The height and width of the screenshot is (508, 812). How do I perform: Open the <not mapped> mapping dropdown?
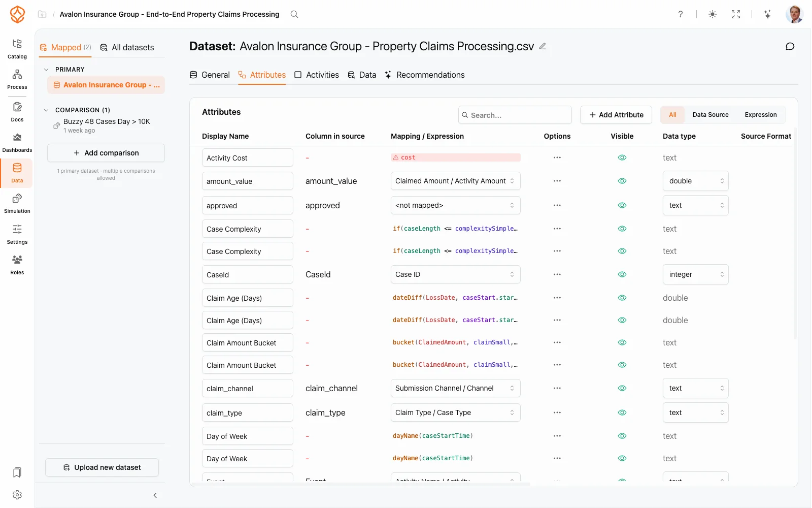point(455,205)
